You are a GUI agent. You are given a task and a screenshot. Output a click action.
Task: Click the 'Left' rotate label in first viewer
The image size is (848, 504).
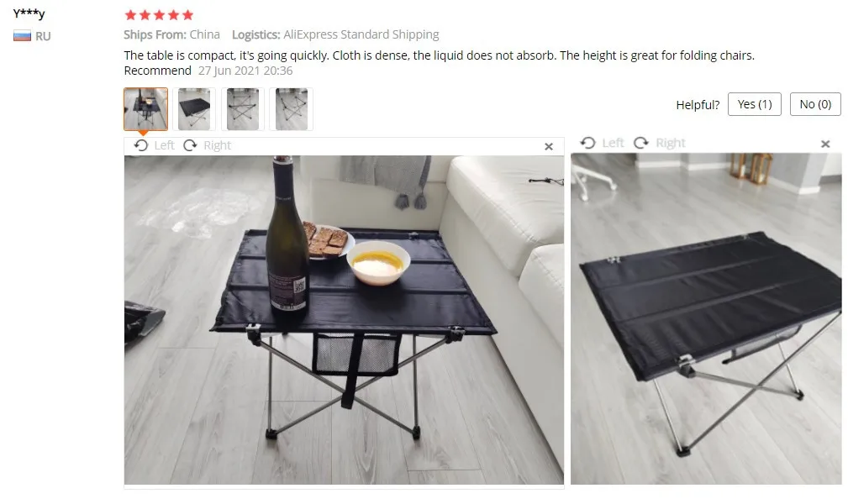[x=164, y=145]
